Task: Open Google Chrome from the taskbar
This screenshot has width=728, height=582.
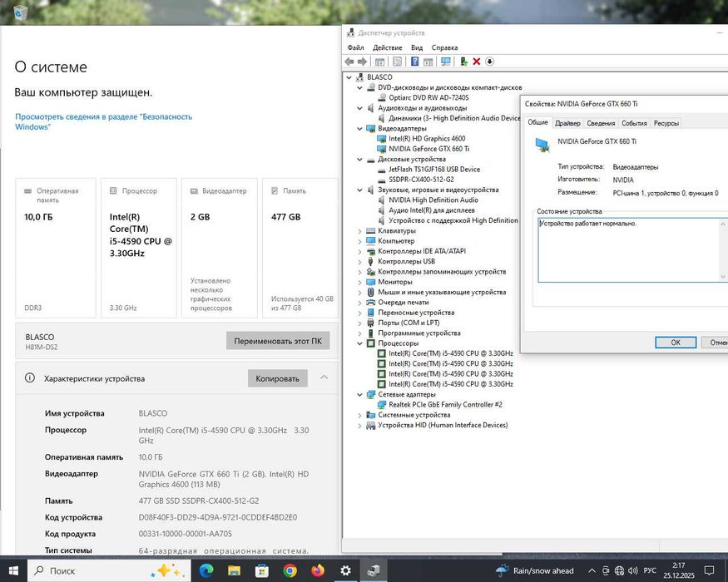Action: (290, 570)
